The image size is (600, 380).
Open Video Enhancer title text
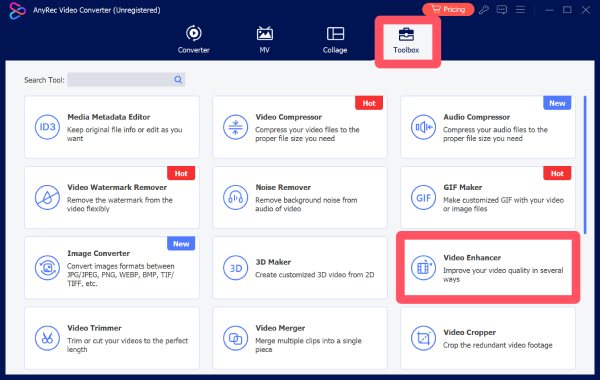tap(472, 258)
